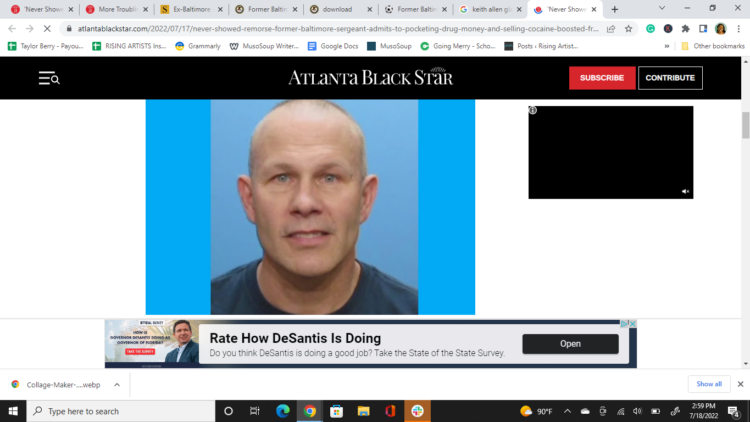Open the Extensions puzzle icon

coord(685,29)
